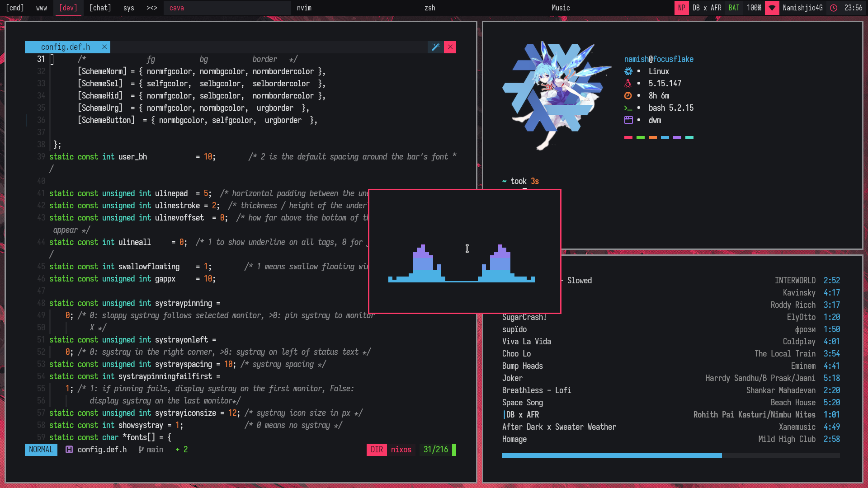Select the SugarCrash! track in playlist
Screen dimensions: 868x488
click(x=671, y=317)
